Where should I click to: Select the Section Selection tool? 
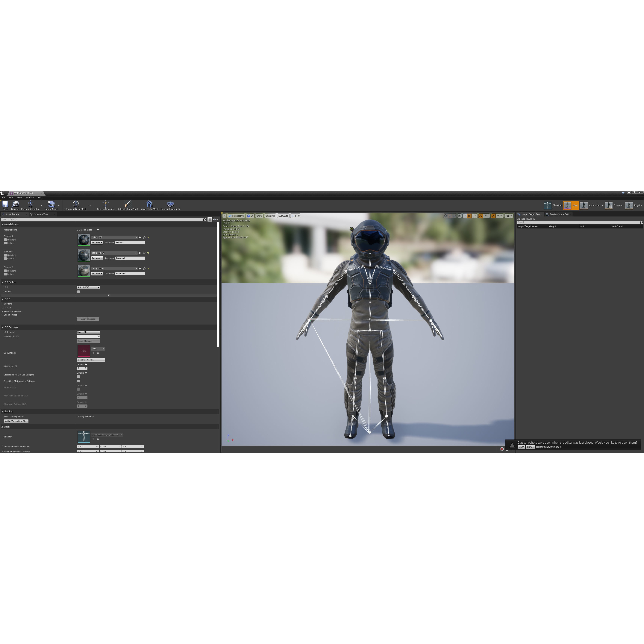click(x=106, y=205)
